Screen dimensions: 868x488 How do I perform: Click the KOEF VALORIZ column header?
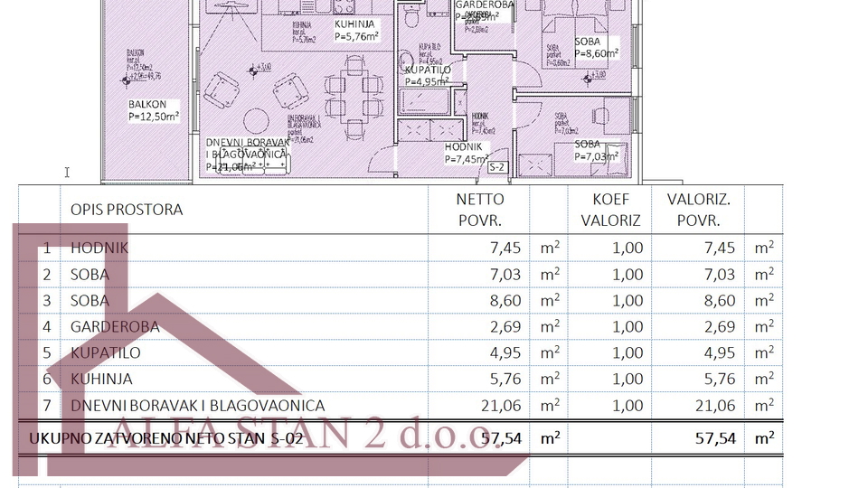click(x=610, y=210)
